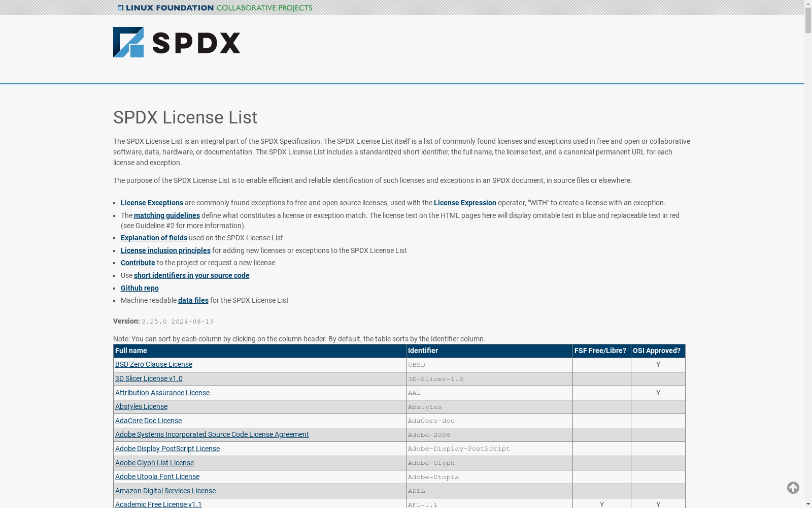This screenshot has width=812, height=508.
Task: Open Linux Foundation Collaborative Projects banner link
Action: point(215,8)
